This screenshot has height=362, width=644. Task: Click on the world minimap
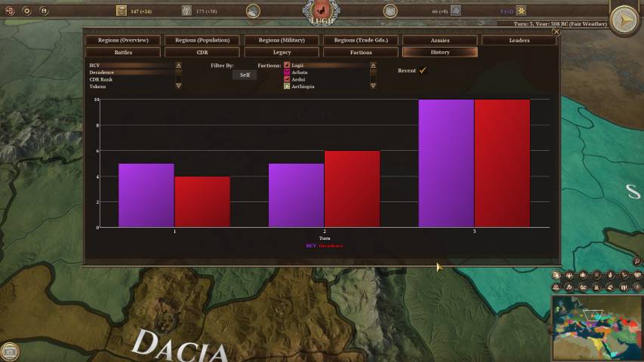pos(596,328)
